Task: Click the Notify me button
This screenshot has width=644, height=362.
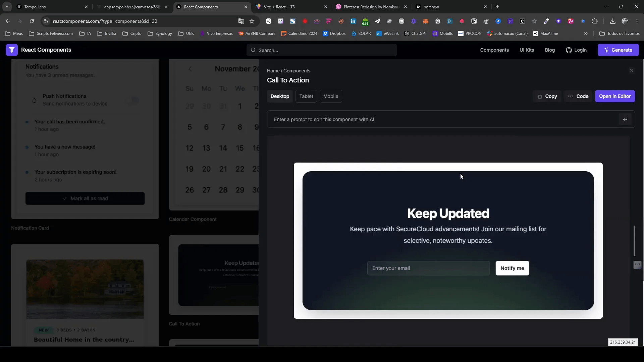Action: click(x=512, y=268)
